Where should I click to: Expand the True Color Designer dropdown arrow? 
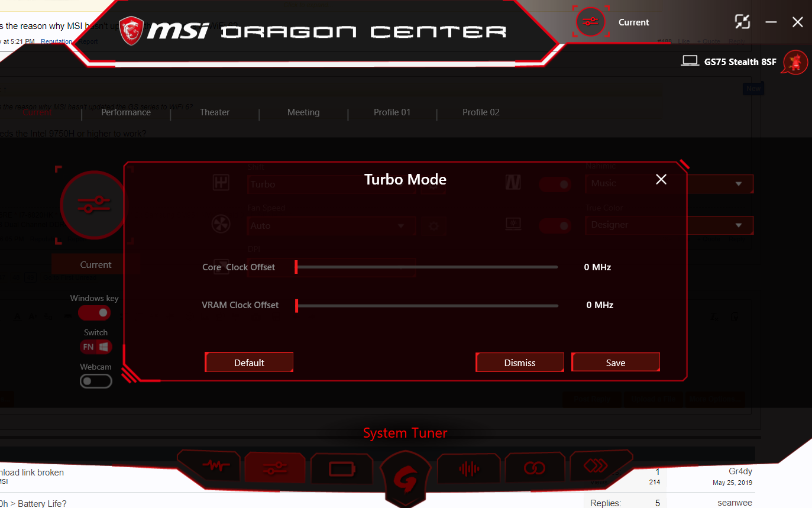tap(739, 225)
